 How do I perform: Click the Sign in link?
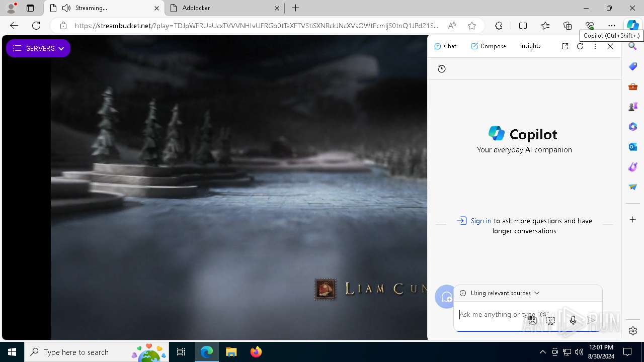(x=481, y=221)
